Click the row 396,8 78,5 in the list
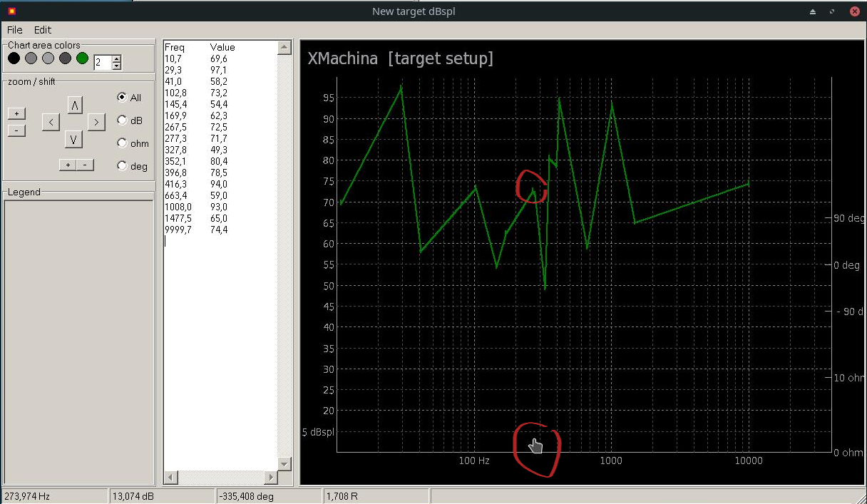Screen dimensions: 867x504 tap(197, 173)
